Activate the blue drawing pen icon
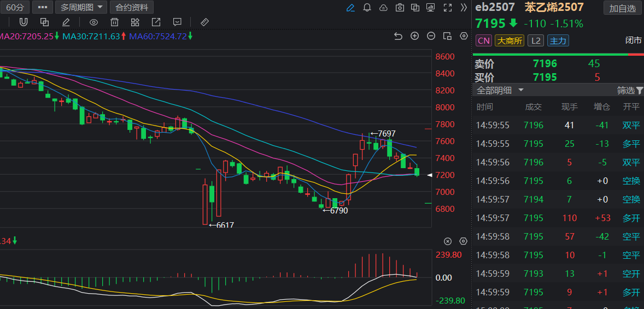Image resolution: width=644 pixels, height=309 pixels. 350,8
